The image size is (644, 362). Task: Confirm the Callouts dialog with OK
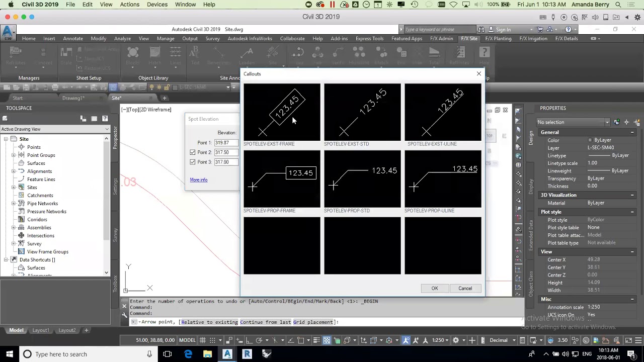pos(435,288)
